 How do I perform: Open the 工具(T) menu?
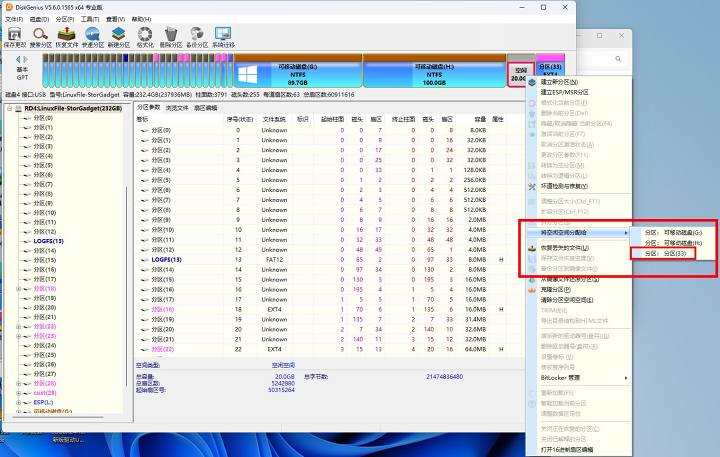[90, 19]
